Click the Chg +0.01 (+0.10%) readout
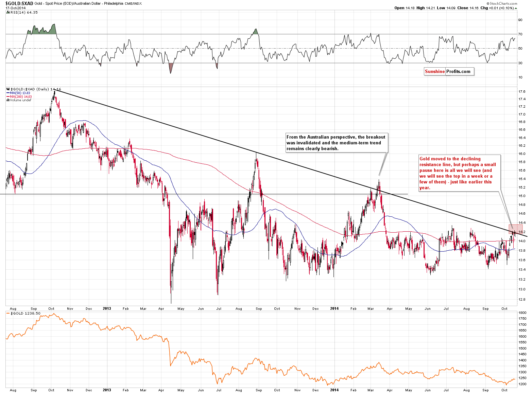The width and height of the screenshot is (532, 393). pyautogui.click(x=497, y=8)
